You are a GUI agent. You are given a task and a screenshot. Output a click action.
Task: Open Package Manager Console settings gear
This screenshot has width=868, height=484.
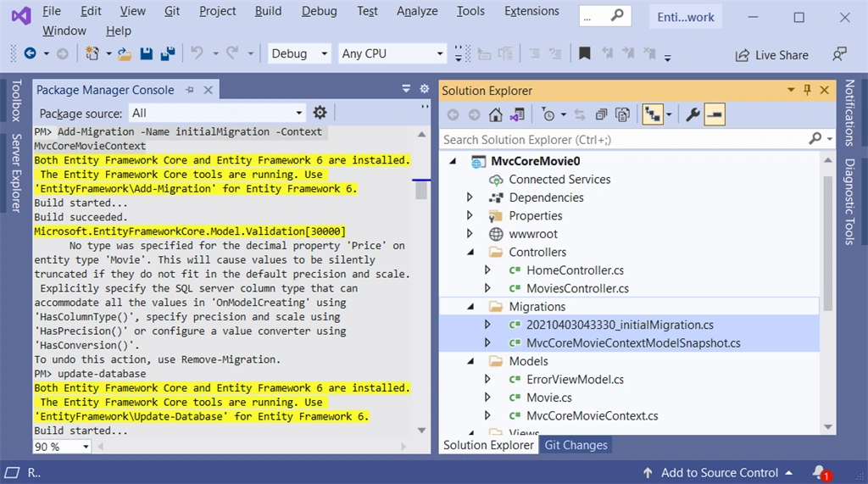click(x=320, y=113)
